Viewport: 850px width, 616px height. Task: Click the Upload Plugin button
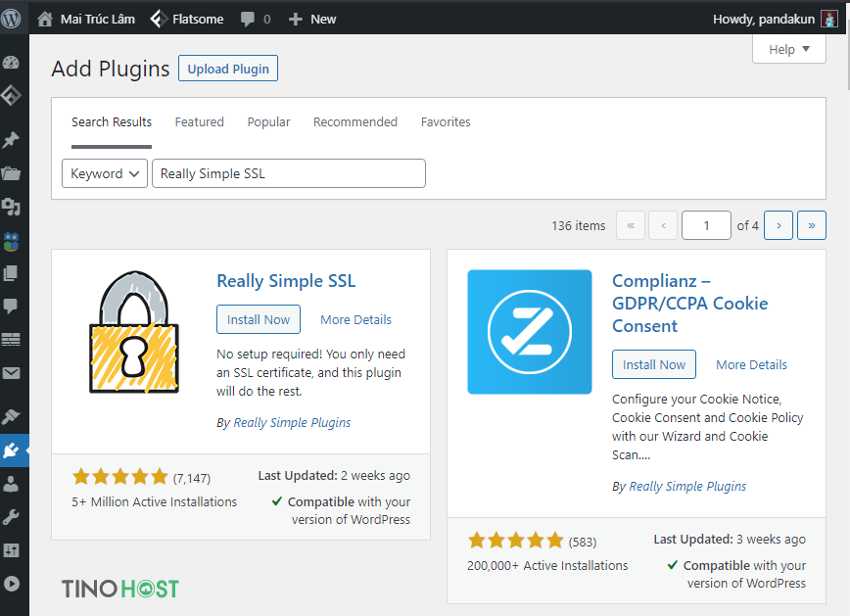coord(228,69)
